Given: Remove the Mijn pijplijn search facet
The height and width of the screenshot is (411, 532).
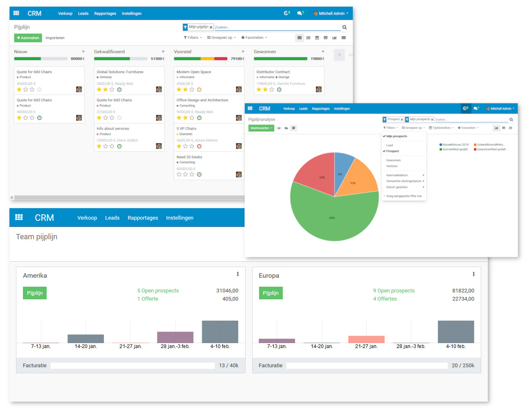Looking at the screenshot, I should tap(211, 27).
